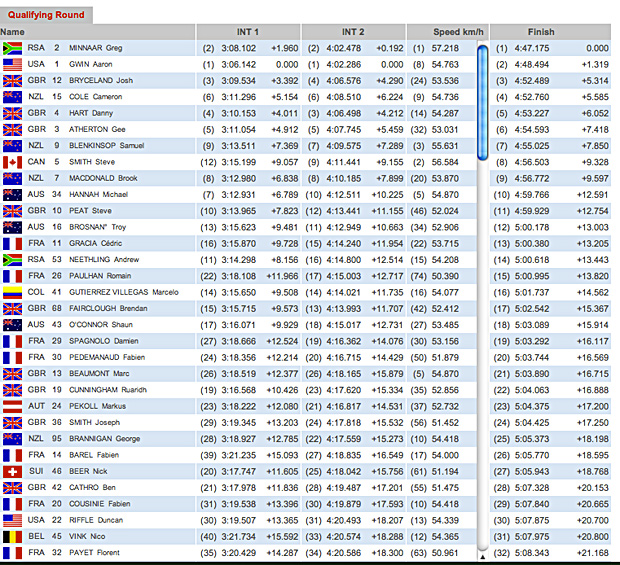Viewport: 620px width, 565px height.
Task: Click the South African flag beside MINNAAR Greg
Action: [x=14, y=48]
